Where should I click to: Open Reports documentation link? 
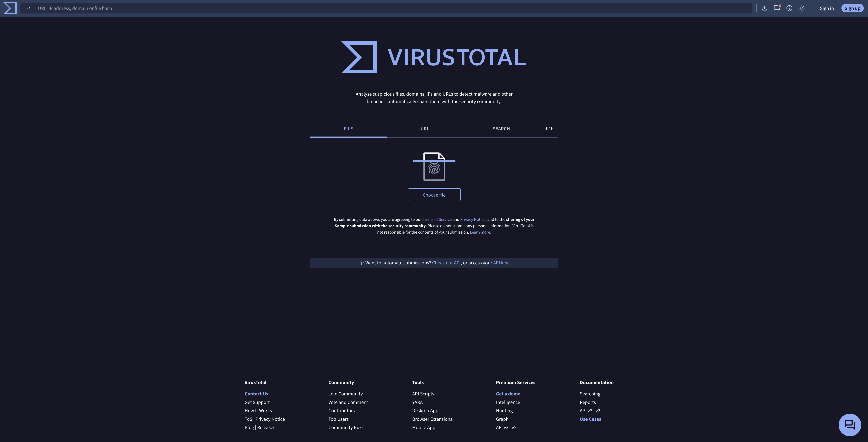588,402
